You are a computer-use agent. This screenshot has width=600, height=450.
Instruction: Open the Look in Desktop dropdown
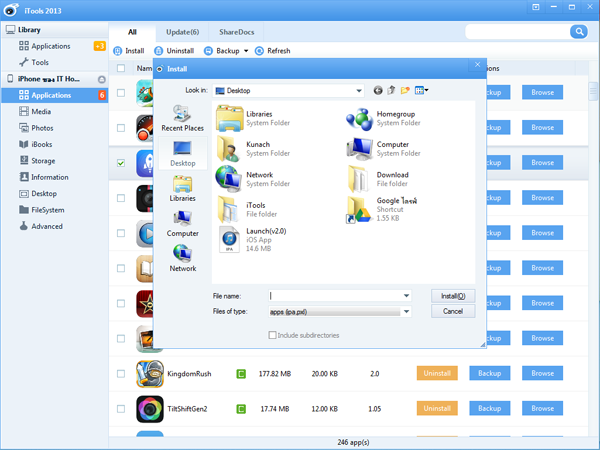288,91
